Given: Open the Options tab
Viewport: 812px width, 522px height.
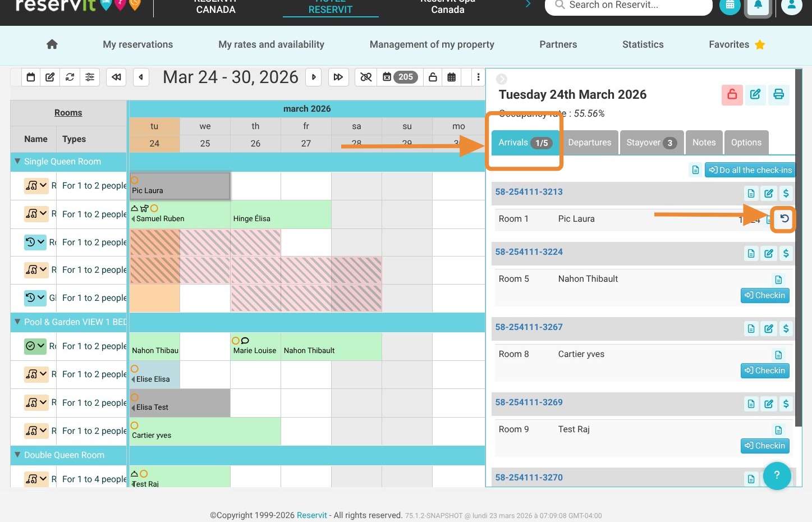Looking at the screenshot, I should pos(746,143).
